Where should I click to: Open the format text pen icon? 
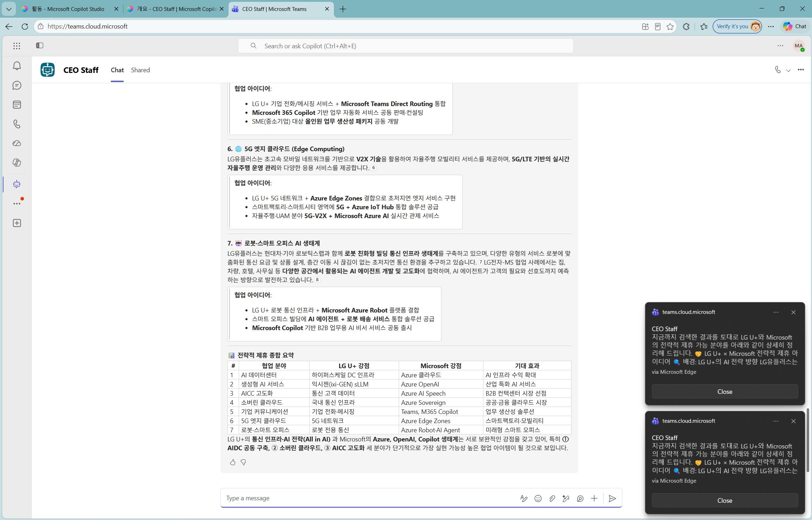pos(524,499)
